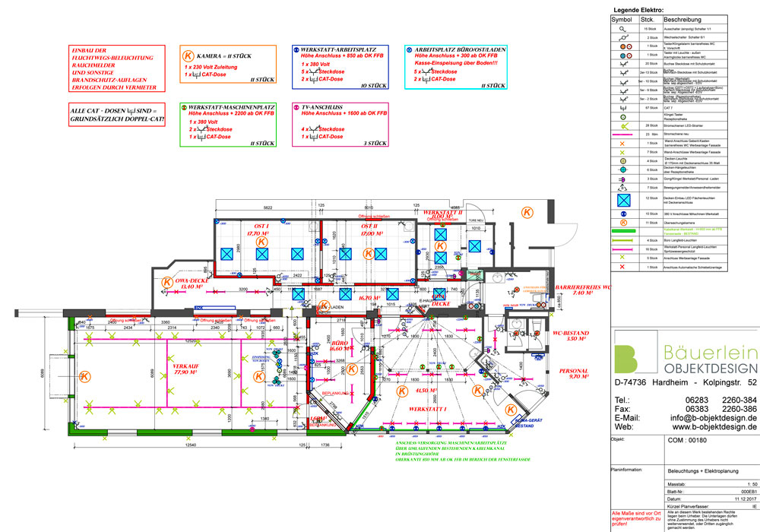
Task: Click the 'COM : 00180' object number
Action: coord(687,441)
